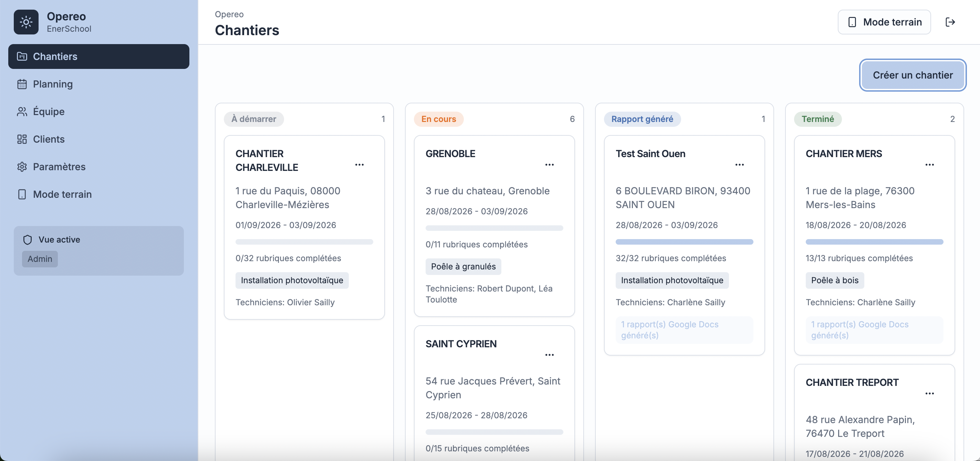Click the Admin badge under Vue active
The image size is (980, 461).
(x=40, y=259)
